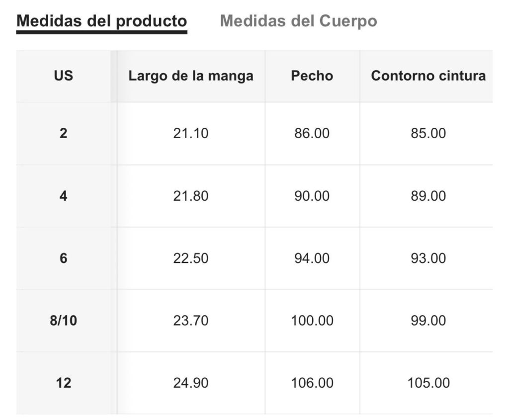The width and height of the screenshot is (509, 420).
Task: Click the 22.50 sleeve length cell
Action: pos(191,258)
